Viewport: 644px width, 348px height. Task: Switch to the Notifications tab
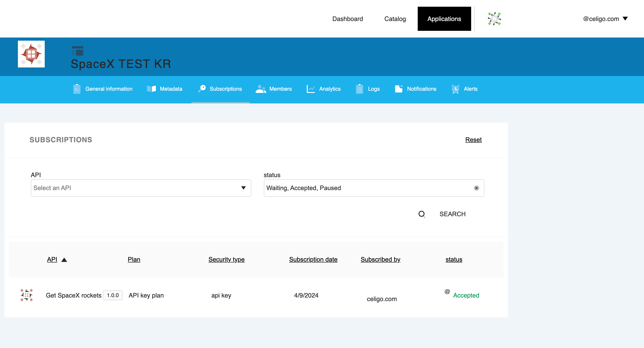(415, 89)
